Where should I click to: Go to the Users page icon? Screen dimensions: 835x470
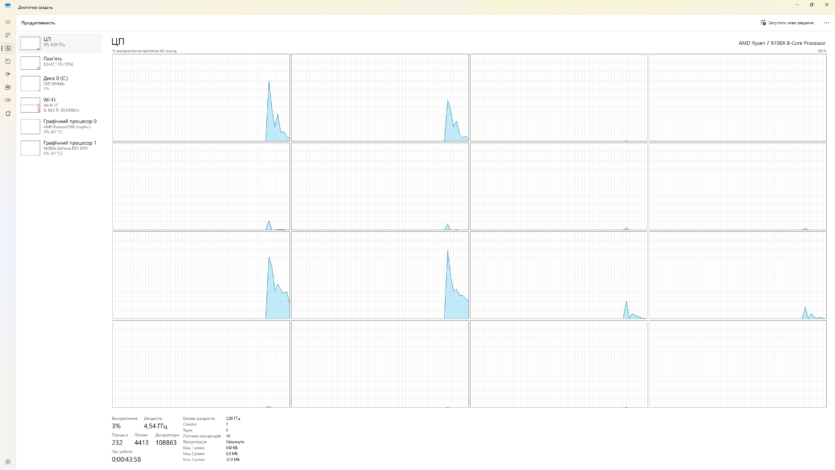[x=8, y=87]
